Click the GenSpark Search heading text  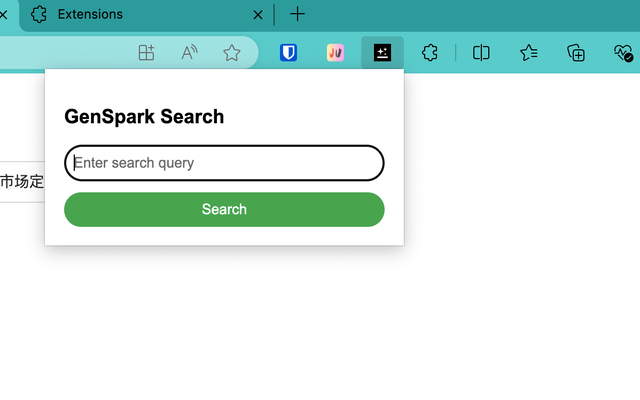(x=144, y=117)
